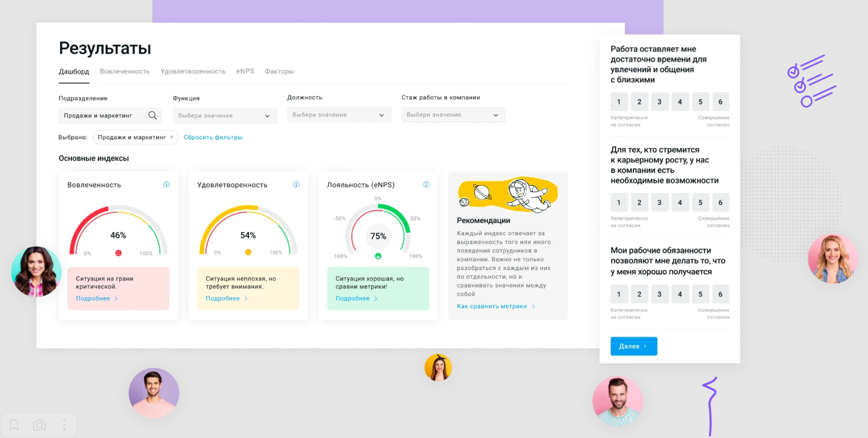Click the Рекомендации heading
This screenshot has width=868, height=438.
point(483,220)
